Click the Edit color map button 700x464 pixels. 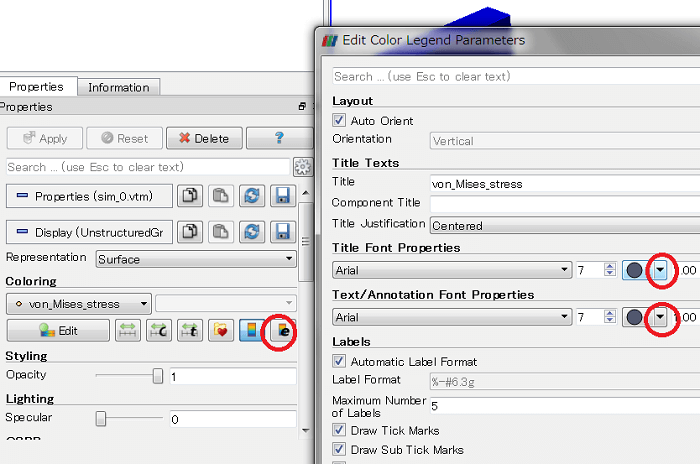[58, 331]
